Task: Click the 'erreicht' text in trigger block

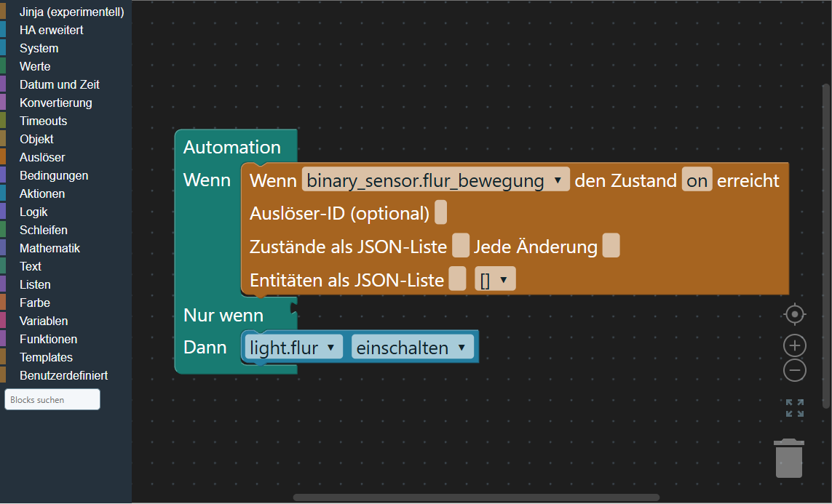Action: point(748,180)
